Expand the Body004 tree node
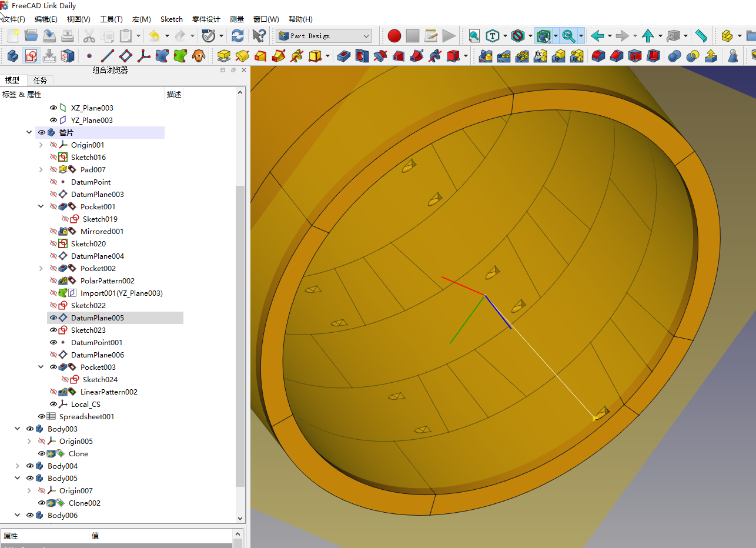The width and height of the screenshot is (756, 548). point(17,466)
